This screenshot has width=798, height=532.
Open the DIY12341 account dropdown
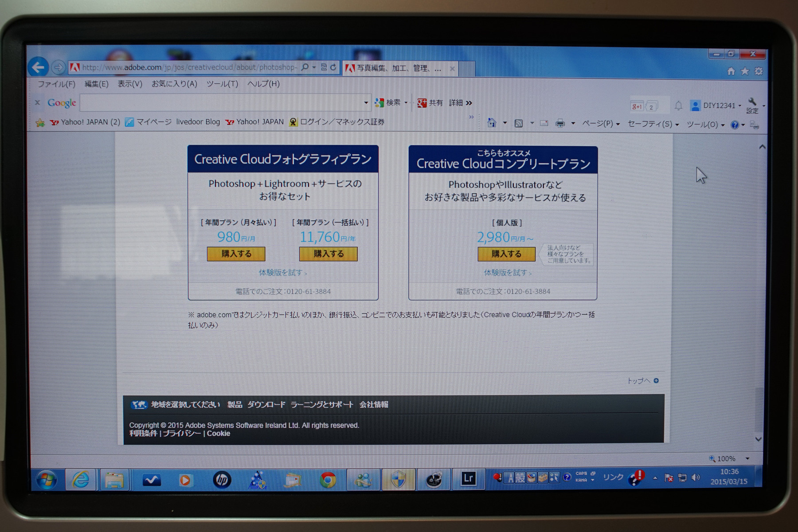(x=739, y=106)
